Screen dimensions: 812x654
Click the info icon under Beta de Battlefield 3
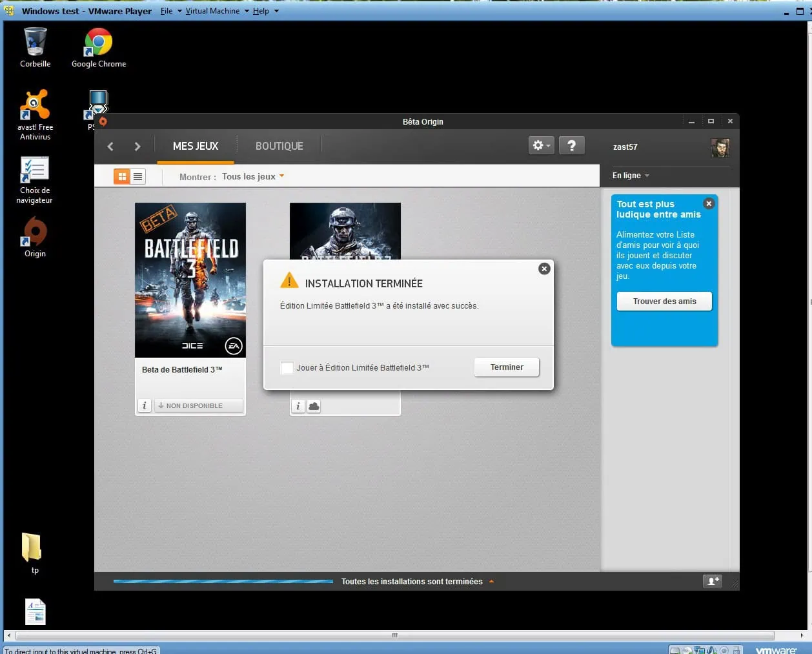point(145,405)
